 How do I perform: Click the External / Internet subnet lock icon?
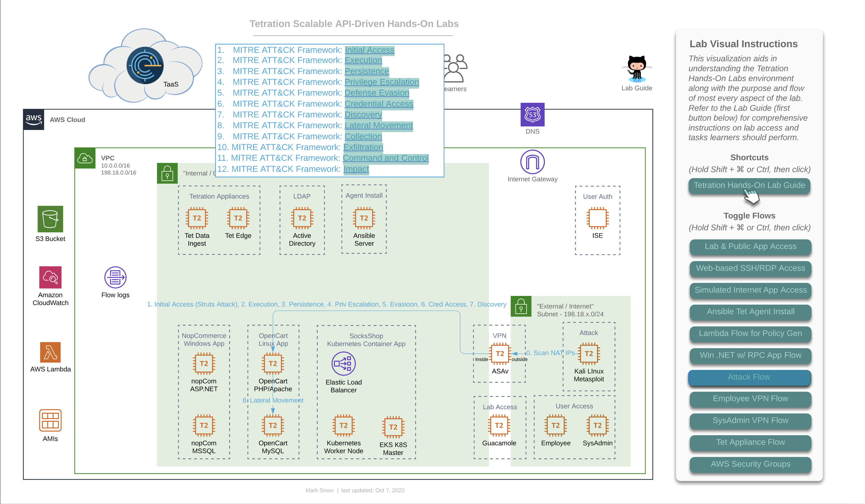click(x=521, y=306)
